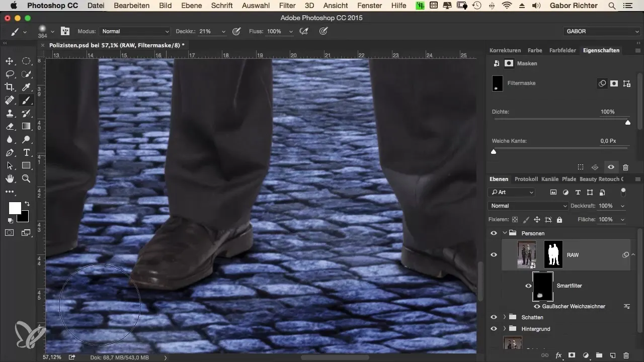Toggle pressure for opacity
The width and height of the screenshot is (644, 362).
(236, 31)
